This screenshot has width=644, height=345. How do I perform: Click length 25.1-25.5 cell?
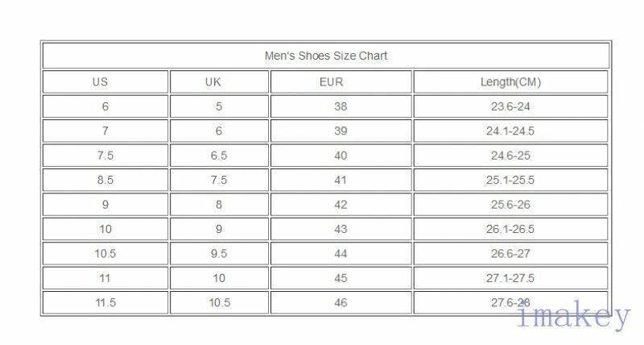coord(510,180)
